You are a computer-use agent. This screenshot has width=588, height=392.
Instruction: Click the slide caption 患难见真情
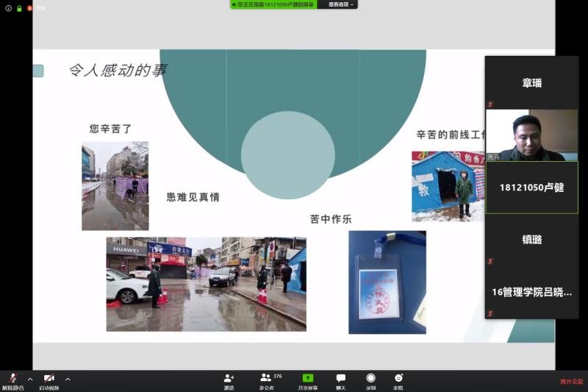click(193, 197)
